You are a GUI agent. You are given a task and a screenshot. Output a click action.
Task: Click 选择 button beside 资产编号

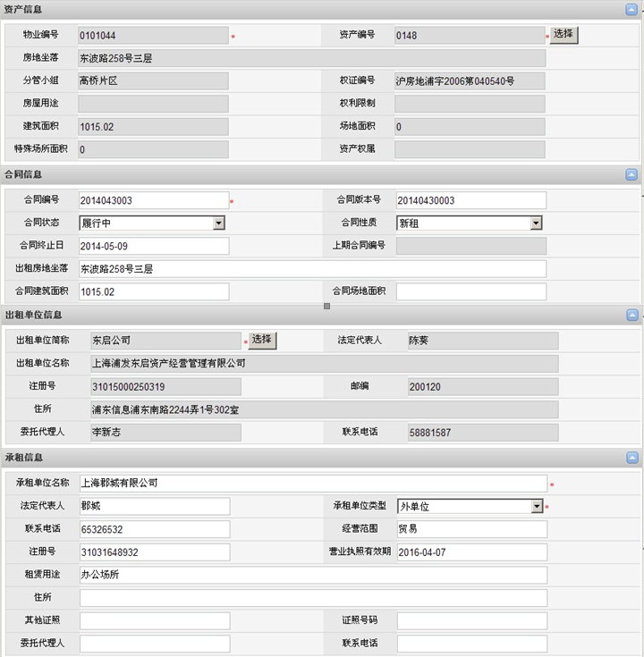click(563, 35)
